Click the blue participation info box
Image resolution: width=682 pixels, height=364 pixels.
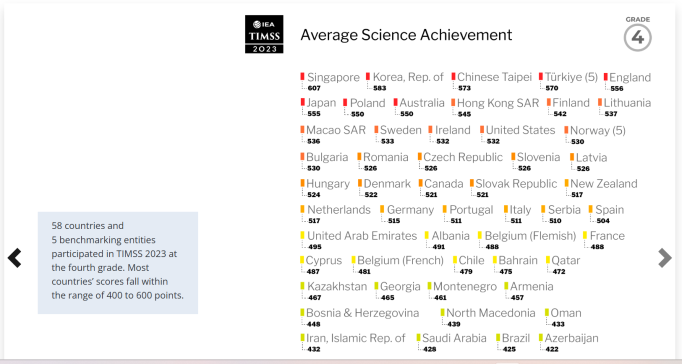coord(118,263)
